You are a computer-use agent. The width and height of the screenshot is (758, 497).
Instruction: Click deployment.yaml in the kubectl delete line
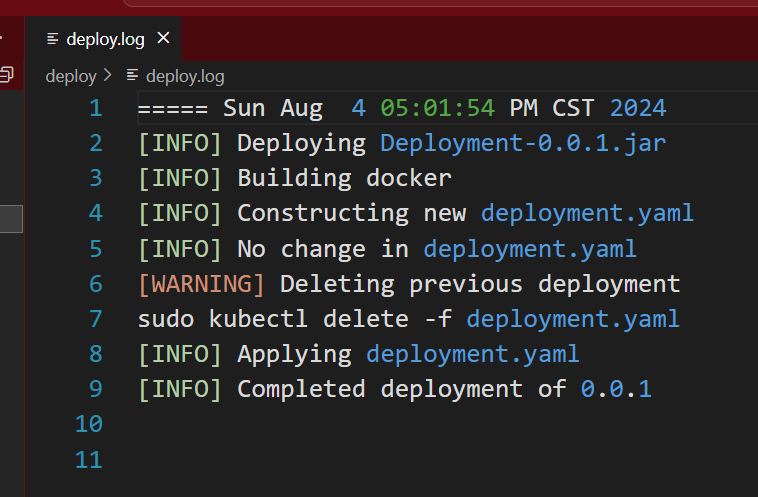(x=573, y=319)
